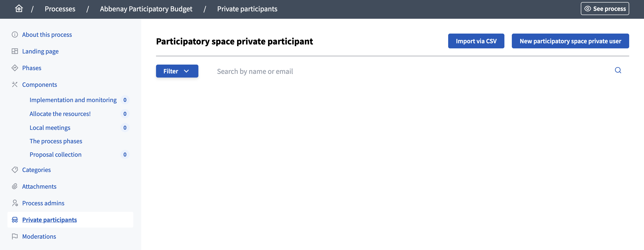Open the Proposal collection component
This screenshot has height=250, width=644.
tap(56, 154)
